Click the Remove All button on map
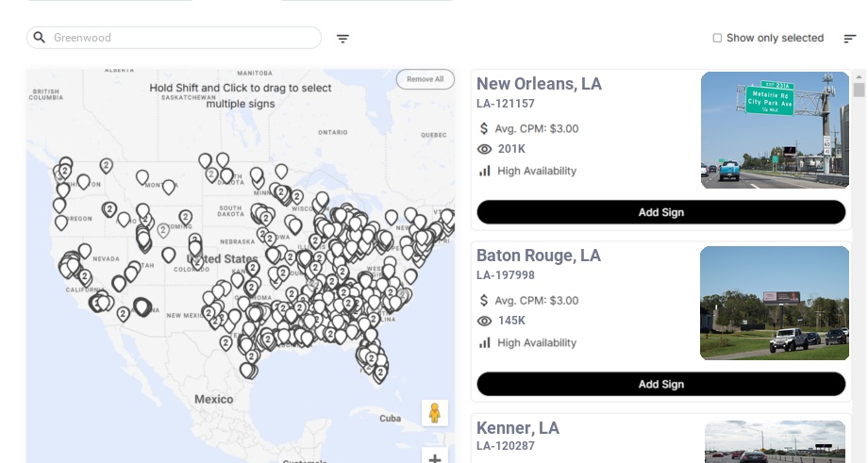The image size is (868, 463). [x=425, y=79]
